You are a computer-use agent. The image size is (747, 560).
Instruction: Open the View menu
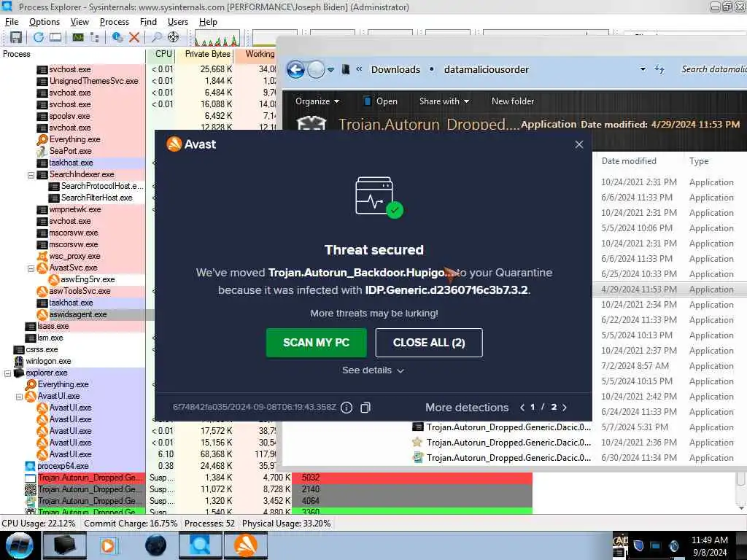(80, 22)
